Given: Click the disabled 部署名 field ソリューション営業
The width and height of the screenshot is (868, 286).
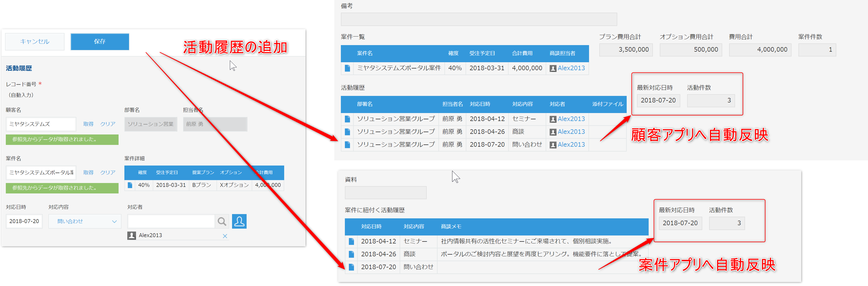Looking at the screenshot, I should point(151,124).
